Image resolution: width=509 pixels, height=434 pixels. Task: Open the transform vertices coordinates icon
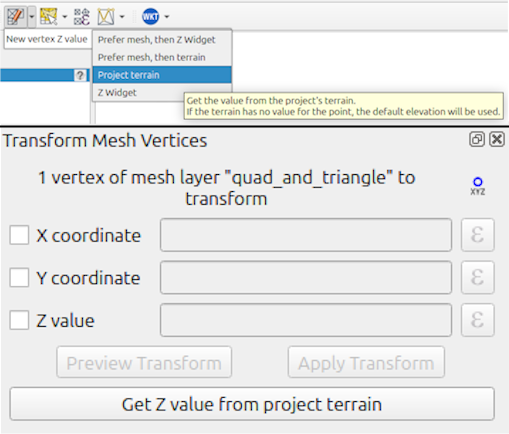click(x=82, y=17)
